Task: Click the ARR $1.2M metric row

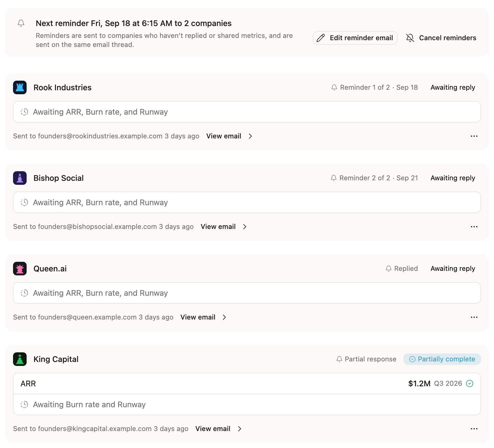Action: [247, 383]
